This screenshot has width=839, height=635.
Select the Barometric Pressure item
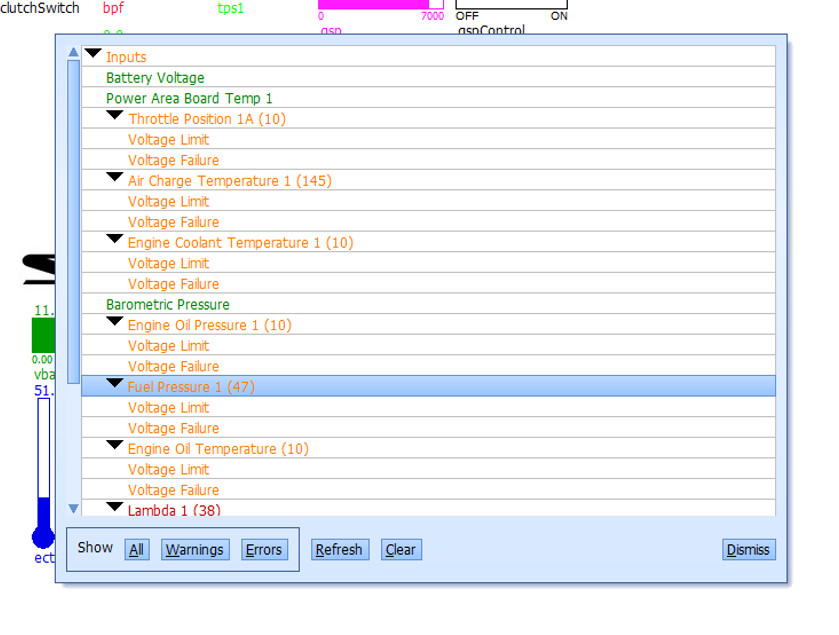tap(168, 304)
